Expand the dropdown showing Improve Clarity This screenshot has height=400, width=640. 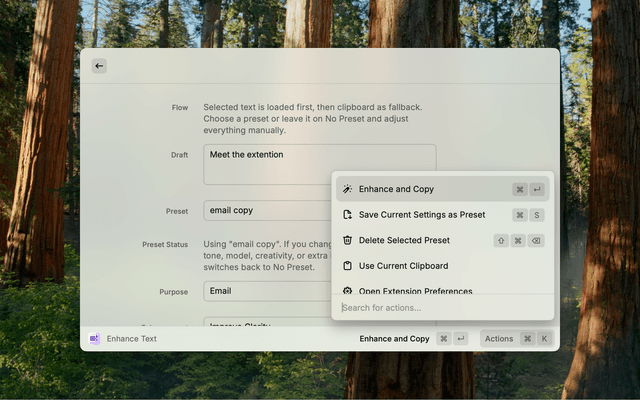click(x=267, y=324)
